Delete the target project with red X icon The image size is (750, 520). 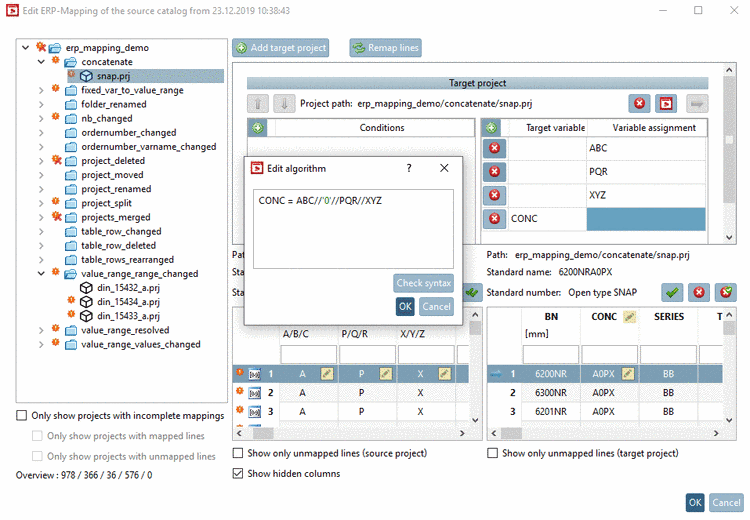pos(640,103)
